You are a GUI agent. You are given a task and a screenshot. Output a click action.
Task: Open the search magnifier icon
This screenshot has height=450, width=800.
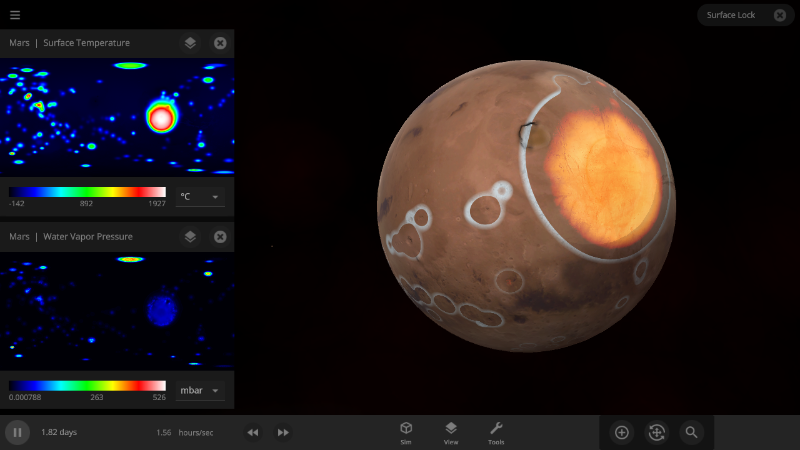click(691, 433)
